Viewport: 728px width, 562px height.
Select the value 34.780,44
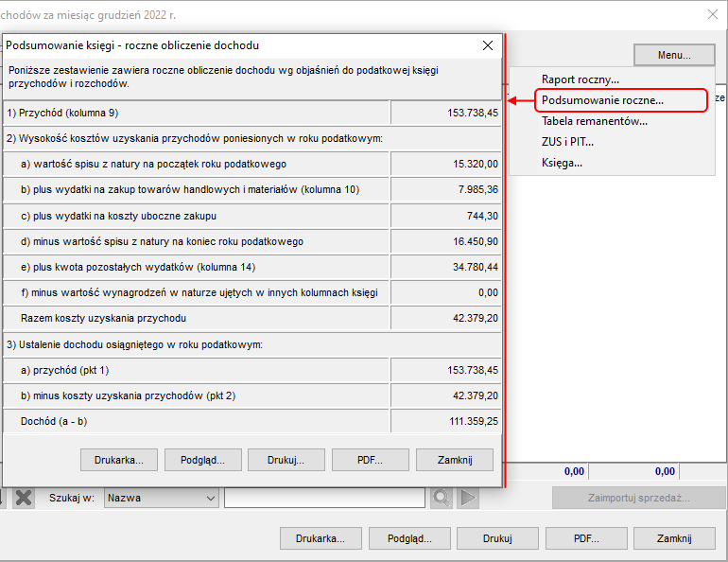(x=476, y=267)
